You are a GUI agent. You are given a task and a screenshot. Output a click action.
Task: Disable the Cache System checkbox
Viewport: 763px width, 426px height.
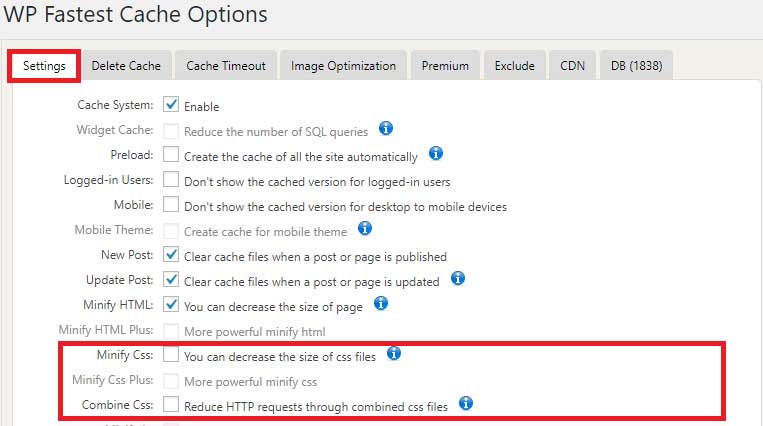click(x=171, y=105)
